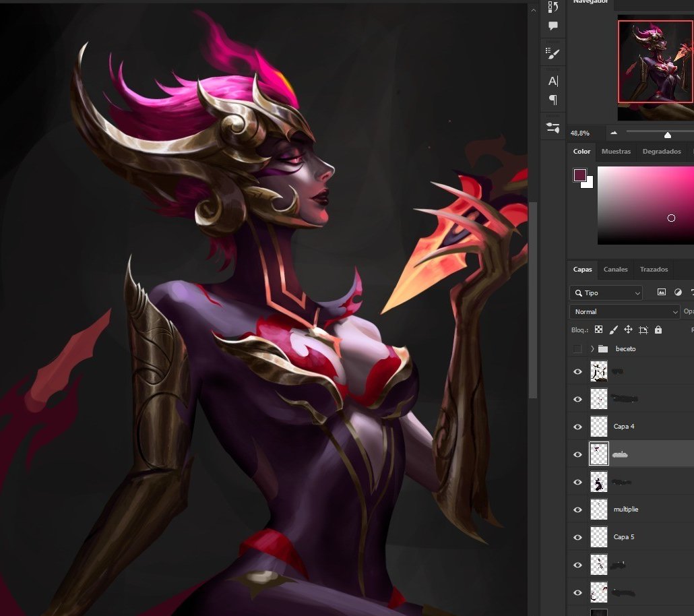Image resolution: width=694 pixels, height=616 pixels.
Task: Switch to the Degradados tab
Action: point(662,152)
